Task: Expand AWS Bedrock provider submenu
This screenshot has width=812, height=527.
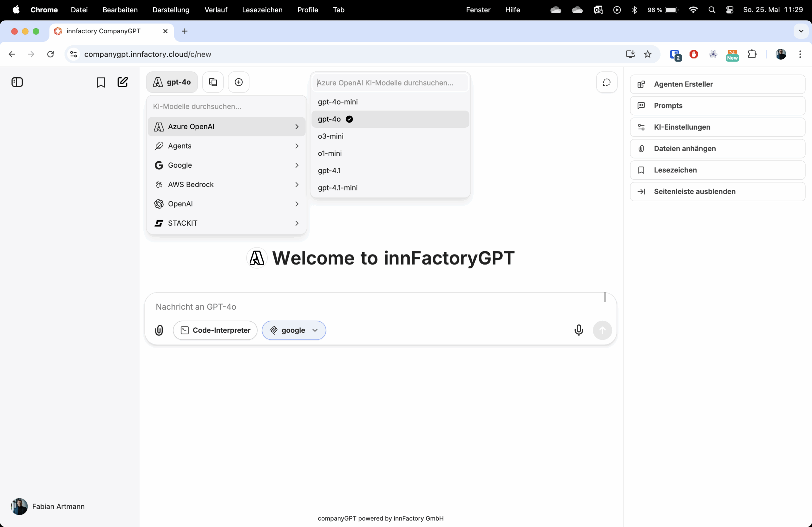Action: (226, 184)
